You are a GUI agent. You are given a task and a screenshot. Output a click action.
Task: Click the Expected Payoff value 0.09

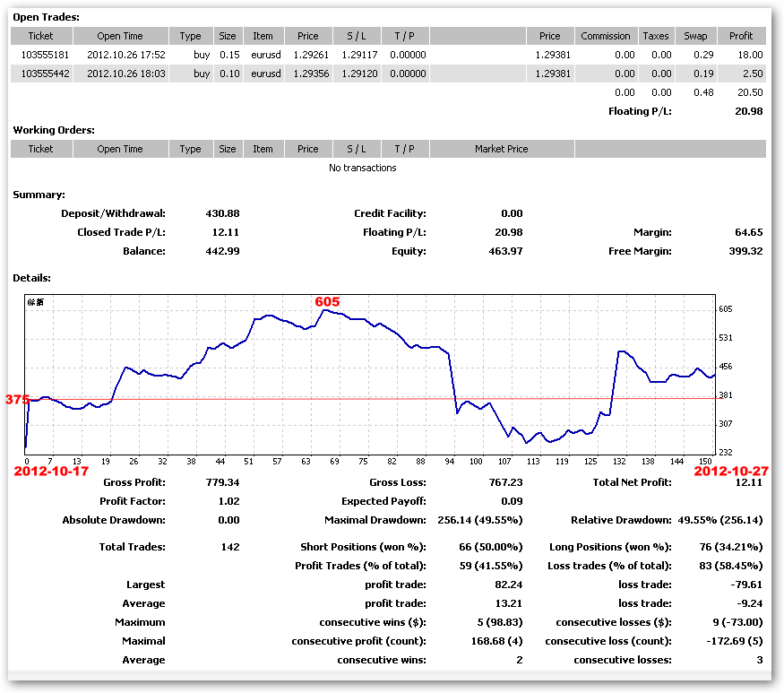512,501
